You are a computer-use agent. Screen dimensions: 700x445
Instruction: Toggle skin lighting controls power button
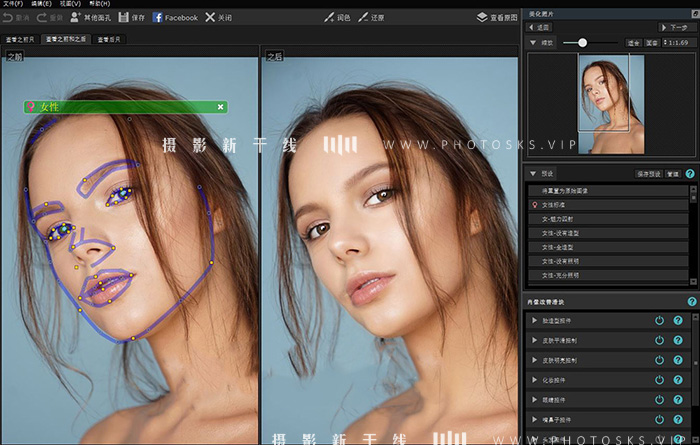659,360
